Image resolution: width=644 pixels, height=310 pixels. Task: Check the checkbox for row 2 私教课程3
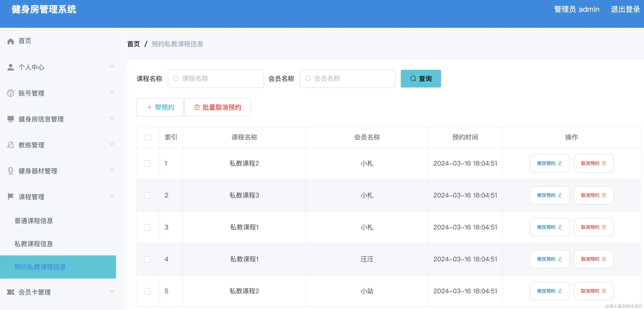(147, 195)
